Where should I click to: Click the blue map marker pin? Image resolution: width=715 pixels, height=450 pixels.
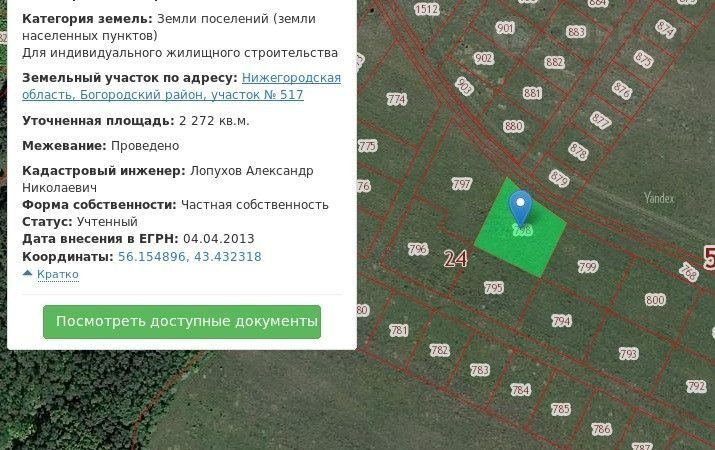tap(520, 208)
